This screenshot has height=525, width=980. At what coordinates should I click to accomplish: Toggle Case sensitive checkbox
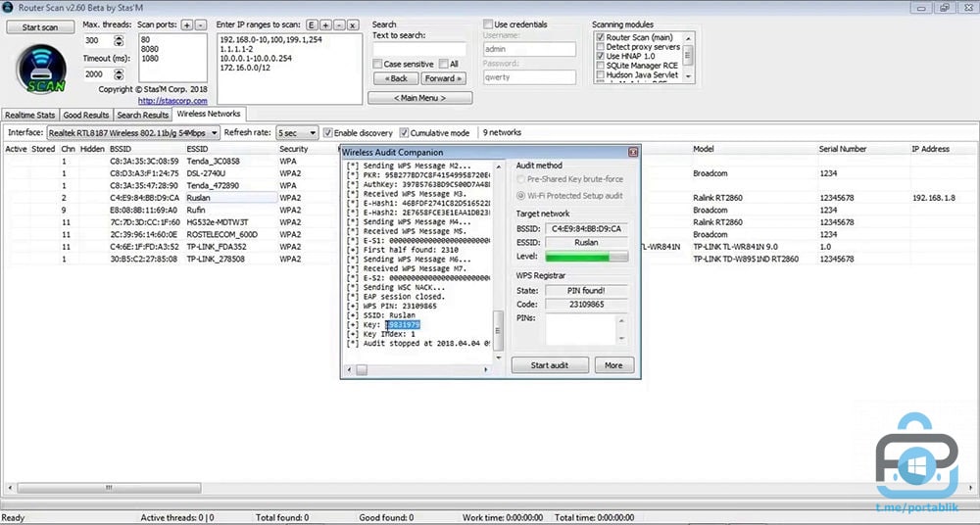point(377,64)
